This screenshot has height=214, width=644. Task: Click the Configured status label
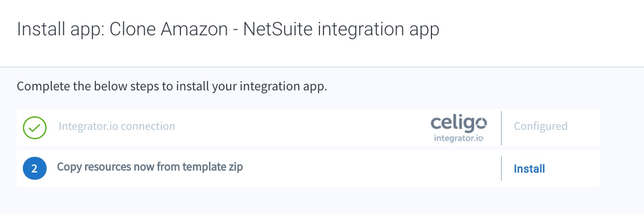pyautogui.click(x=540, y=126)
